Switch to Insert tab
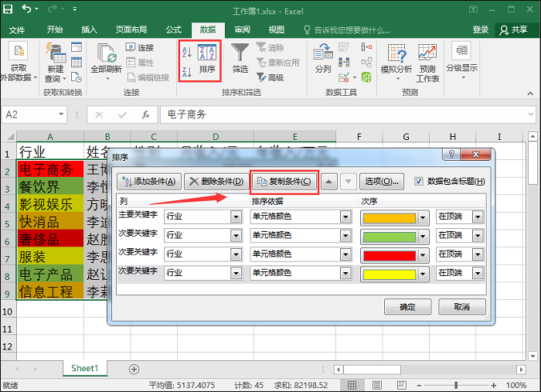The width and height of the screenshot is (541, 392). pos(89,30)
